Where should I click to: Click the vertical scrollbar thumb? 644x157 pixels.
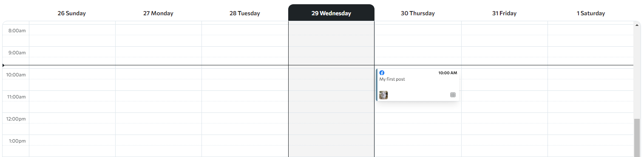click(x=637, y=138)
